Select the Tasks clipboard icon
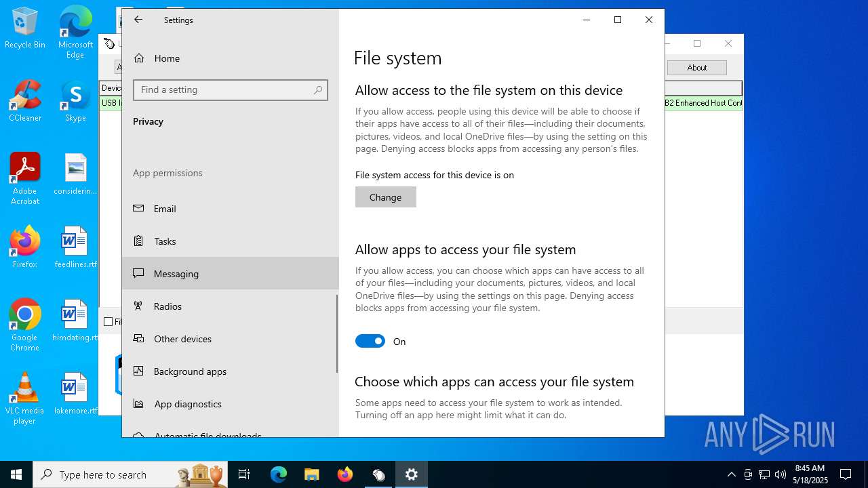Image resolution: width=868 pixels, height=488 pixels. coord(138,241)
